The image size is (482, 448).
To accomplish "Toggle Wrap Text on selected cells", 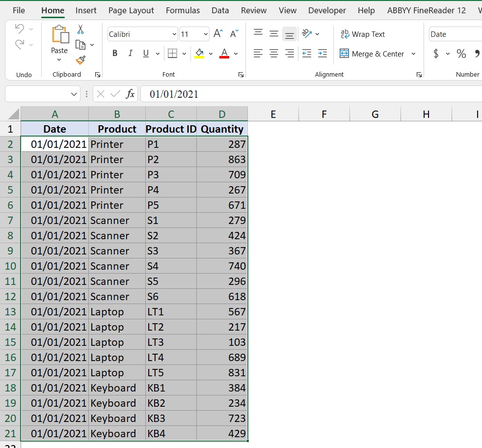I will [363, 34].
